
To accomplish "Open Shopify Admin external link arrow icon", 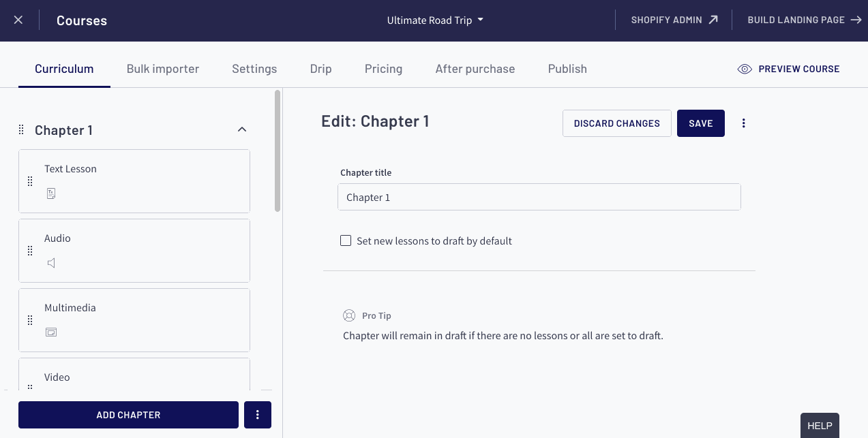I will coord(713,20).
